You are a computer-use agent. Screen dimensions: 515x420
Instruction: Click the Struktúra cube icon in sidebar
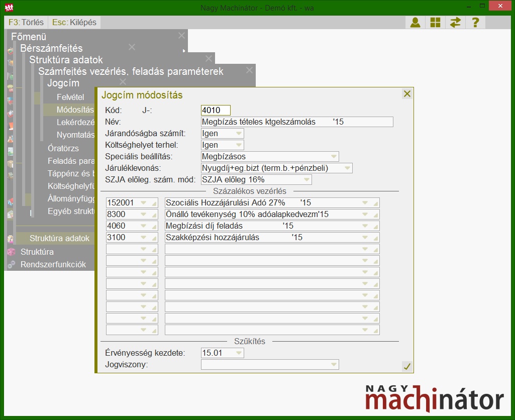(x=11, y=252)
